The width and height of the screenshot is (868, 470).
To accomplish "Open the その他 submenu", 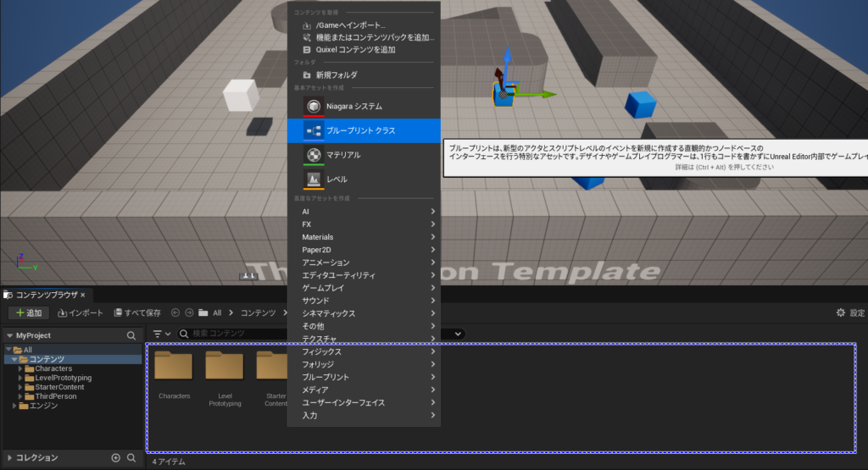I will 364,326.
